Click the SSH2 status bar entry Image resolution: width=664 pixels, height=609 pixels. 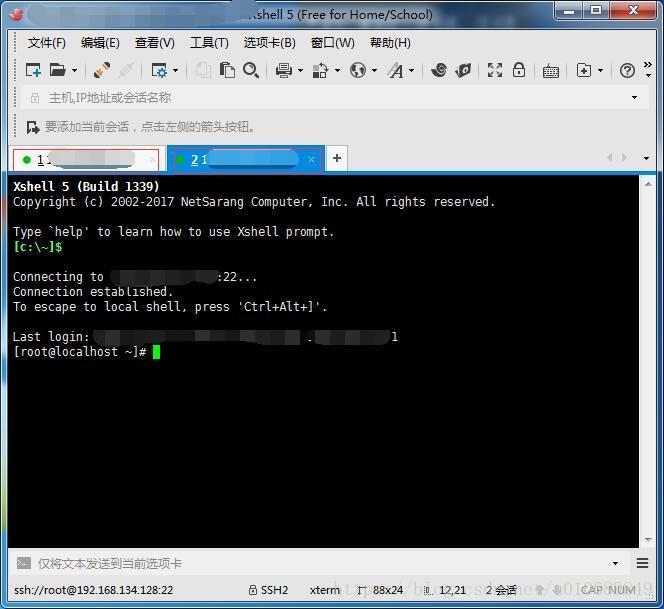pyautogui.click(x=268, y=590)
